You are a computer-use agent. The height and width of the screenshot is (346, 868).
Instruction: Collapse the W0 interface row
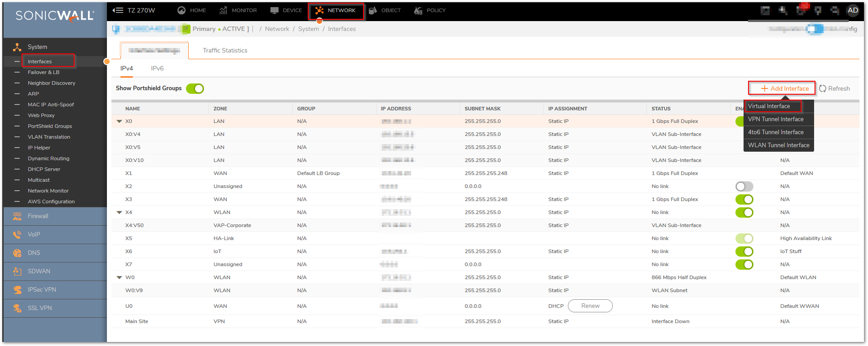click(120, 277)
